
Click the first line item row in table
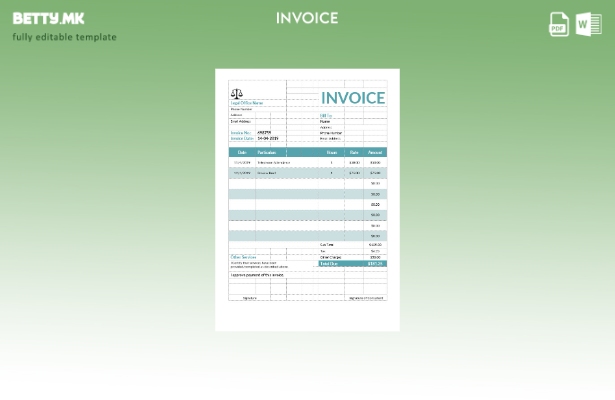click(x=307, y=162)
